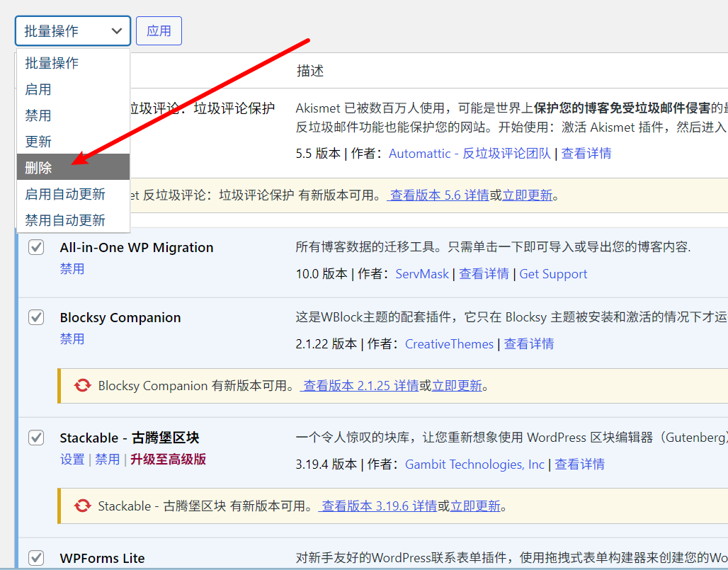Open Automattic - 反垃圾评论团队 author link

click(470, 154)
